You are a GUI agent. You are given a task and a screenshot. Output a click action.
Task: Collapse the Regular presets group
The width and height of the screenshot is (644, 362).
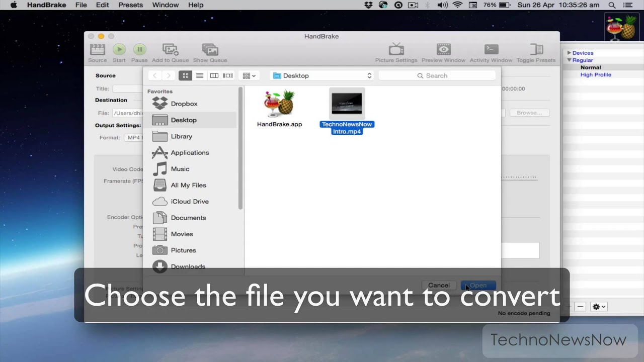coord(570,60)
